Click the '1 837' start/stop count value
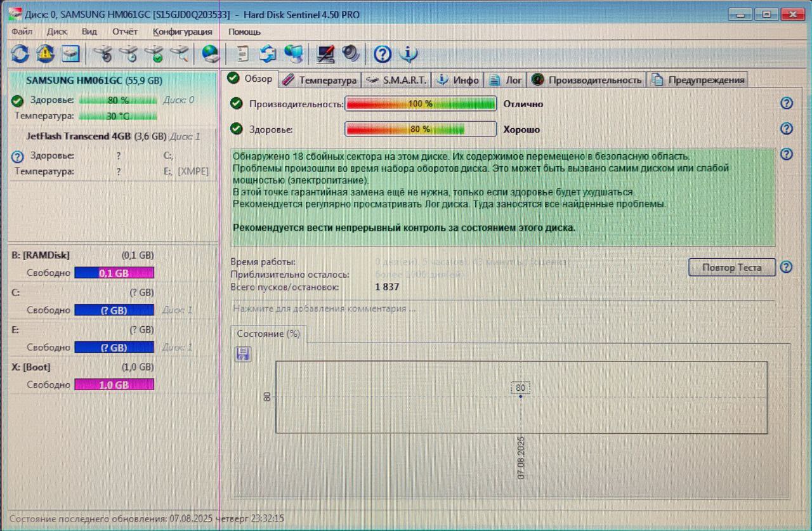 coord(388,287)
